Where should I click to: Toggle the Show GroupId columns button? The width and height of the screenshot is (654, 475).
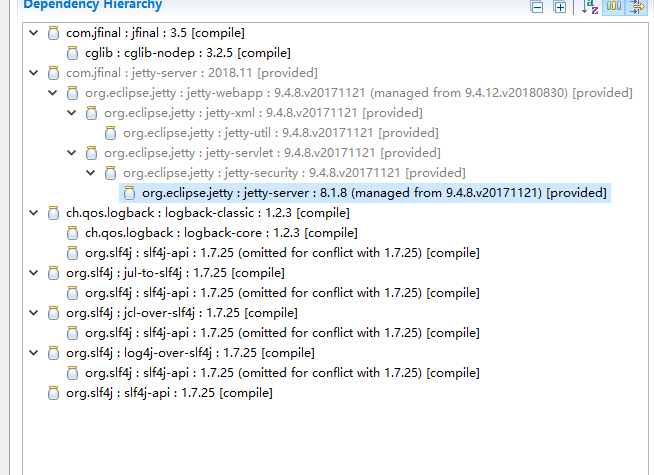pos(614,6)
